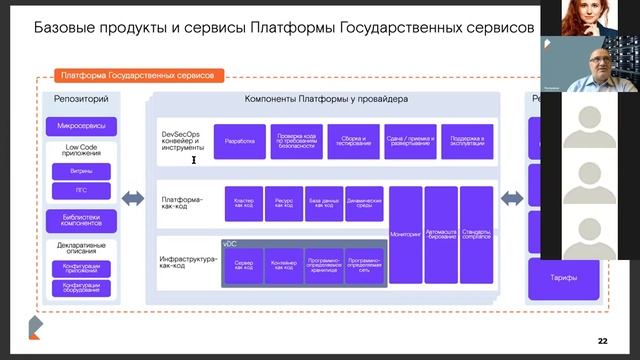Click the 'Компоненты Платформы у провайдера' heading
Image resolution: width=640 pixels, height=360 pixels.
[326, 99]
